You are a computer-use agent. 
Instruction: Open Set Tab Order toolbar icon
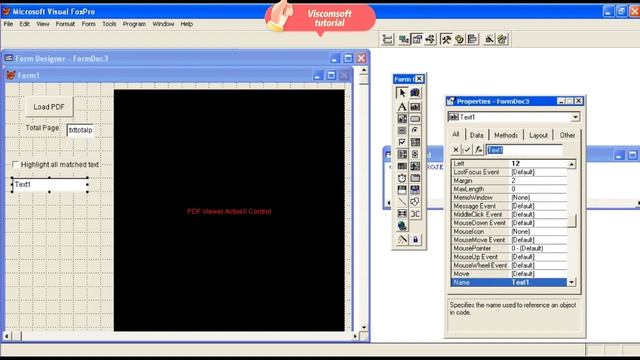(x=387, y=39)
